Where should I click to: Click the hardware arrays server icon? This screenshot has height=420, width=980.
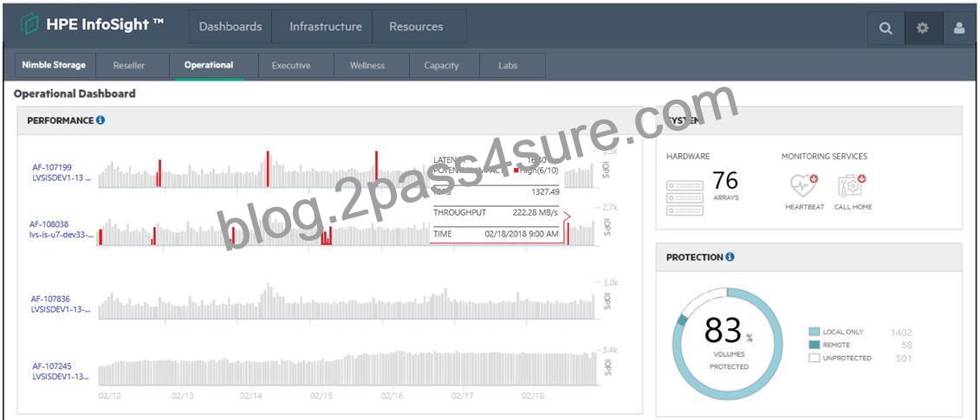685,197
